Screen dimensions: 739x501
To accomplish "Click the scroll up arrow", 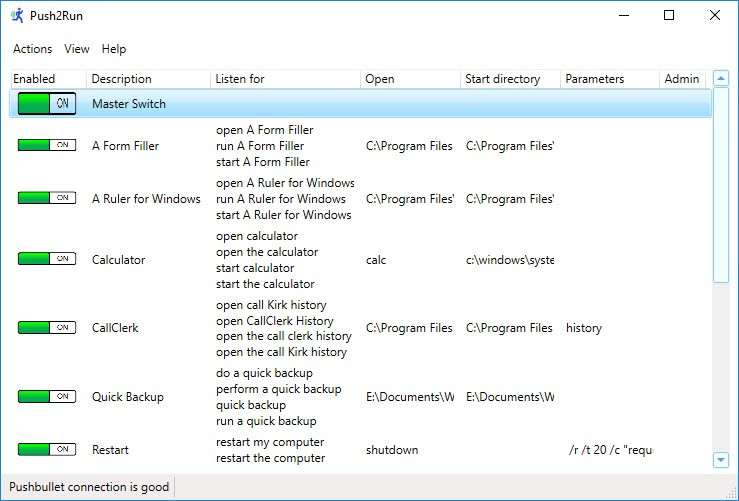I will pyautogui.click(x=721, y=78).
